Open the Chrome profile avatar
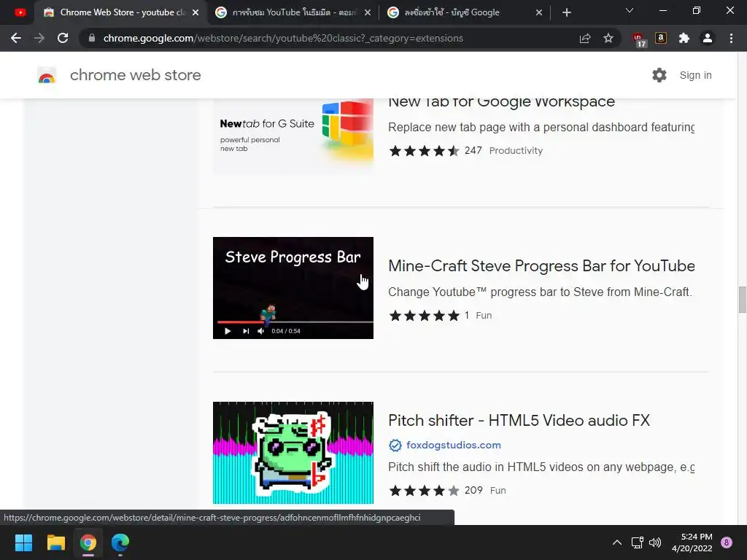Viewport: 747px width, 560px height. pos(708,38)
